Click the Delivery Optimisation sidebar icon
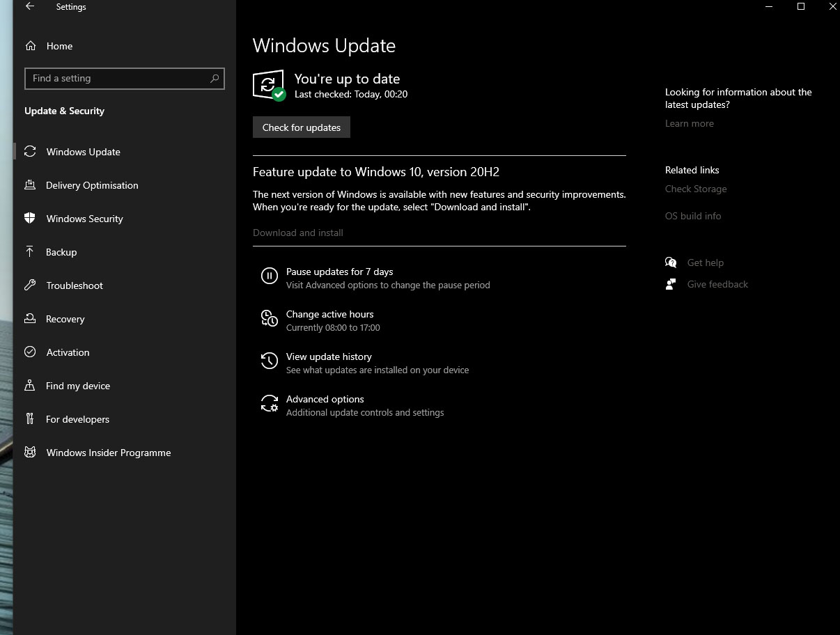Image resolution: width=840 pixels, height=635 pixels. point(30,185)
